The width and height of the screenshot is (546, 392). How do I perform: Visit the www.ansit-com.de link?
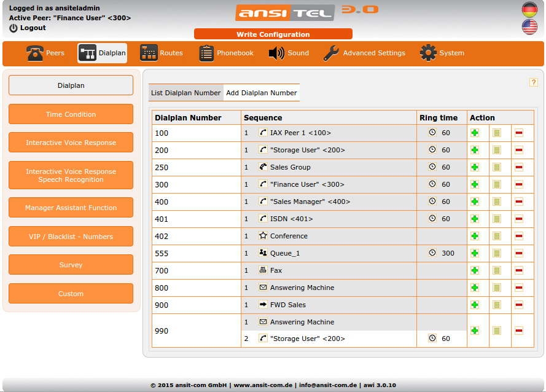(x=262, y=385)
